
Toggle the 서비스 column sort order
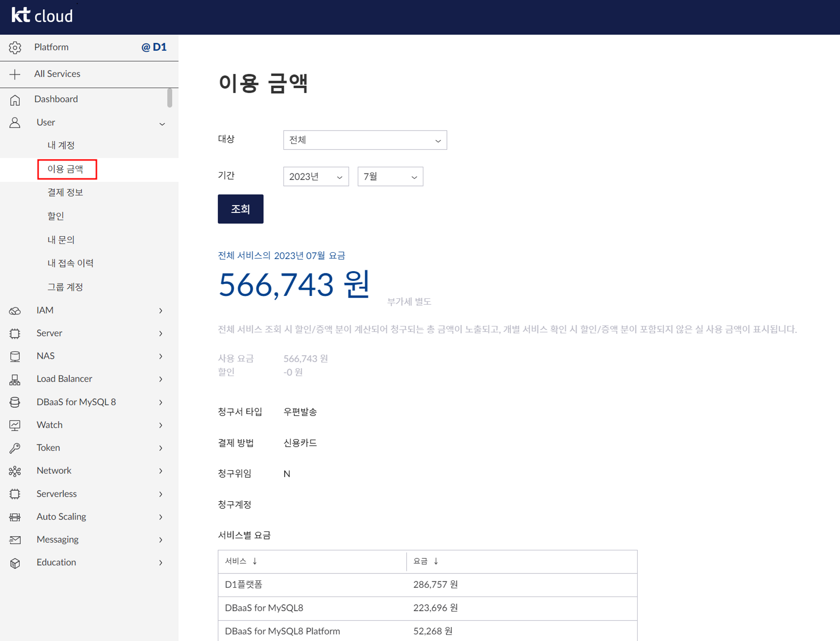(x=254, y=561)
